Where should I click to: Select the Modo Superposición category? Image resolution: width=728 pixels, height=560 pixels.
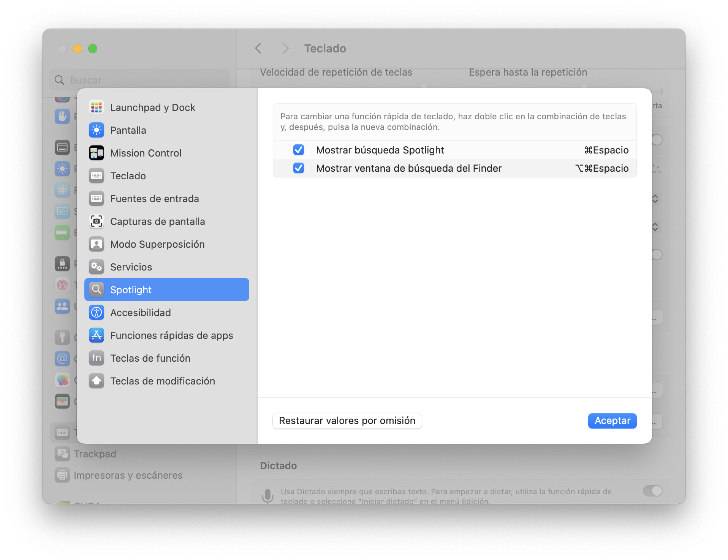point(157,244)
